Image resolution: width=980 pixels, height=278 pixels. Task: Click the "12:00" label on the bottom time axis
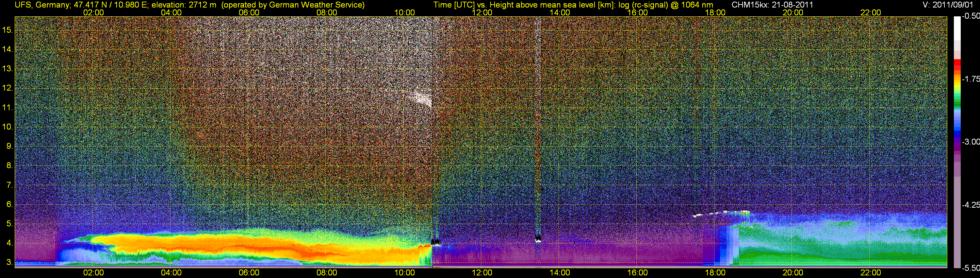[482, 273]
